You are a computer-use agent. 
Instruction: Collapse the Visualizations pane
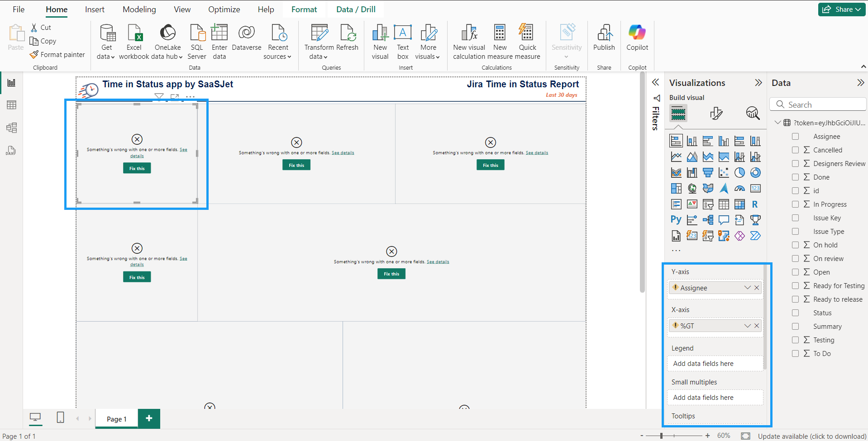[758, 83]
